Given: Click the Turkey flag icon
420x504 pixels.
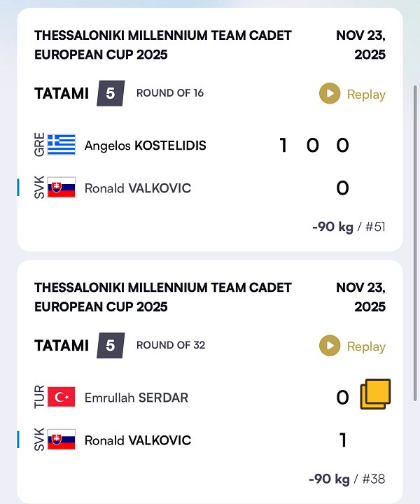Looking at the screenshot, I should [62, 398].
